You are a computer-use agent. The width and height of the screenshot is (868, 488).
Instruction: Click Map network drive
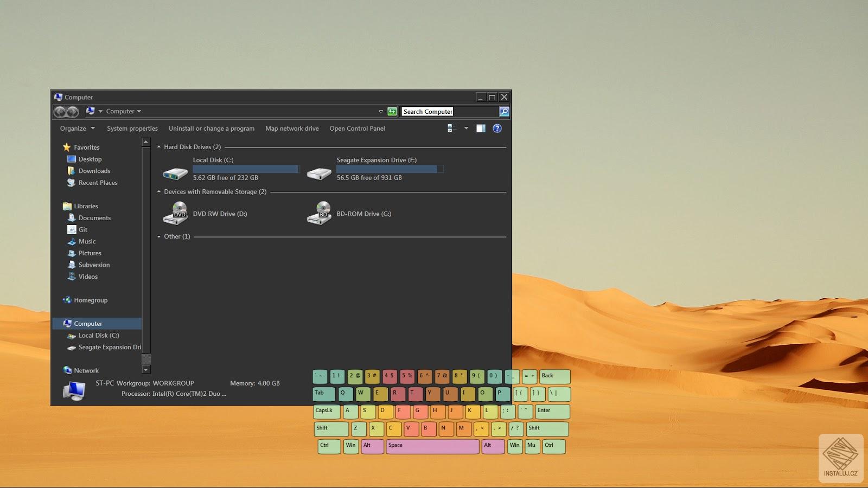(292, 129)
